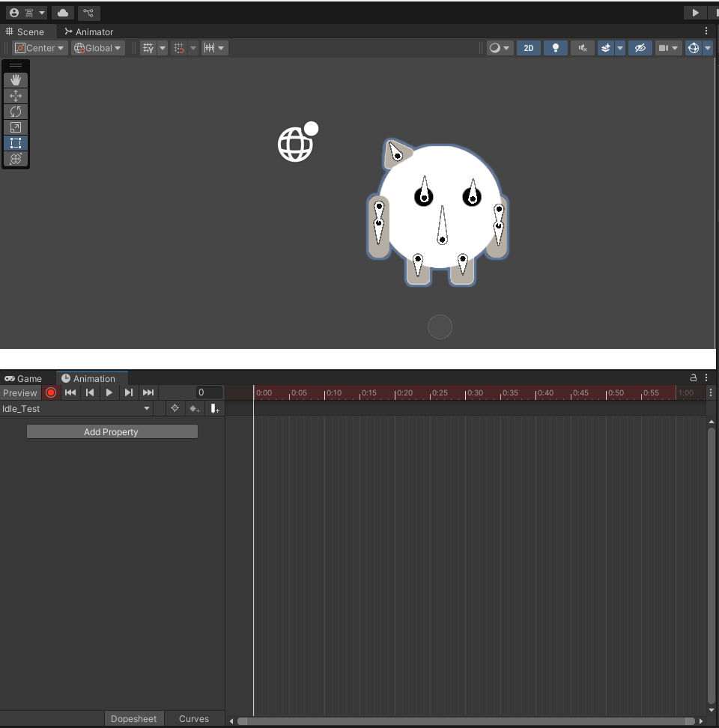Image resolution: width=719 pixels, height=728 pixels.
Task: Toggle Scene view audio mute
Action: click(583, 48)
